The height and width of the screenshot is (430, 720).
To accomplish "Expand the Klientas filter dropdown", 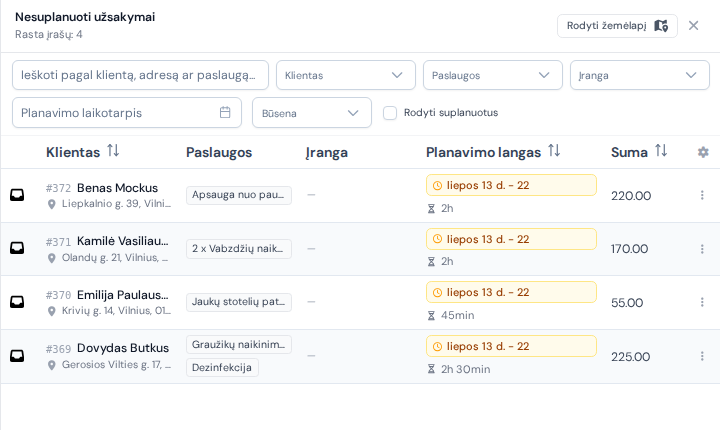I will [346, 75].
